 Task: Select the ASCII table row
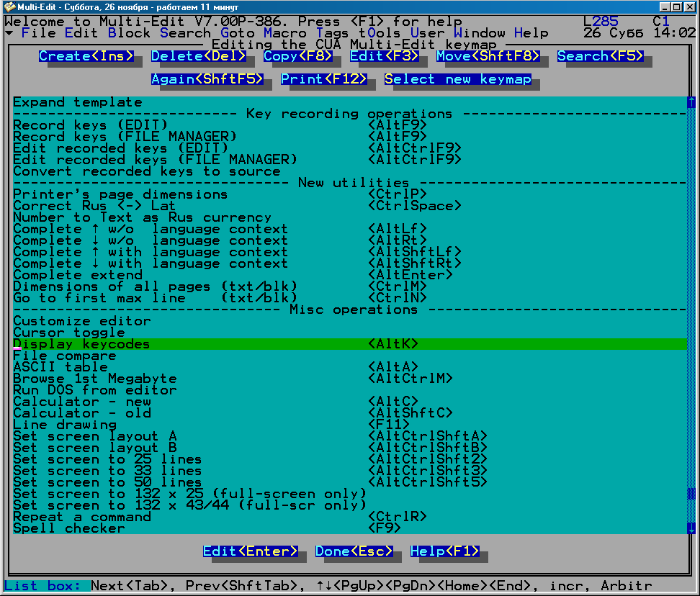click(x=350, y=367)
